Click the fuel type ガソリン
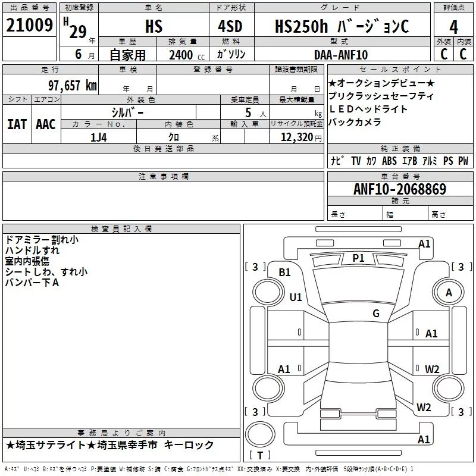The height and width of the screenshot is (476, 476). coord(231,54)
